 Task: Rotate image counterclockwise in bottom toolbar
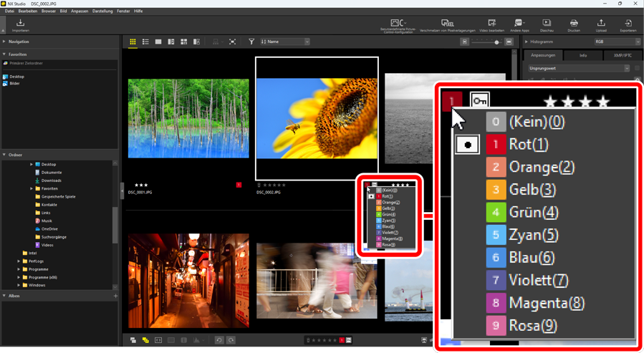point(219,341)
